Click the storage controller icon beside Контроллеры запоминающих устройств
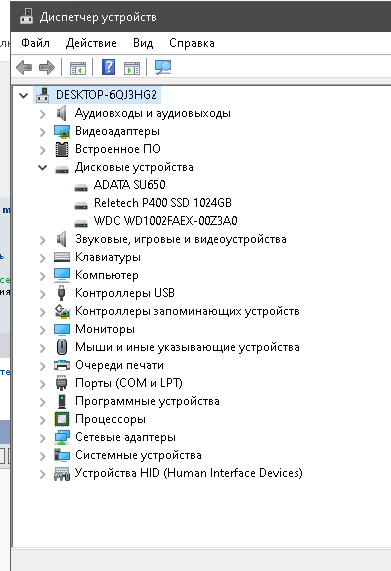This screenshot has height=571, width=391. click(x=62, y=311)
